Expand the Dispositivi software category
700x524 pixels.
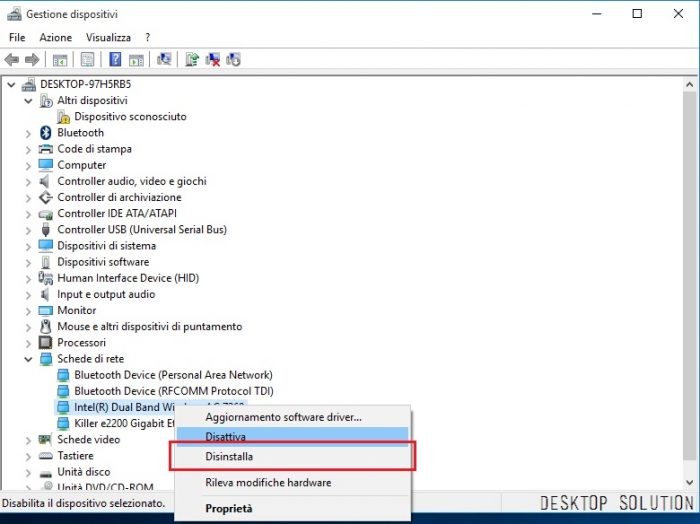tap(28, 262)
